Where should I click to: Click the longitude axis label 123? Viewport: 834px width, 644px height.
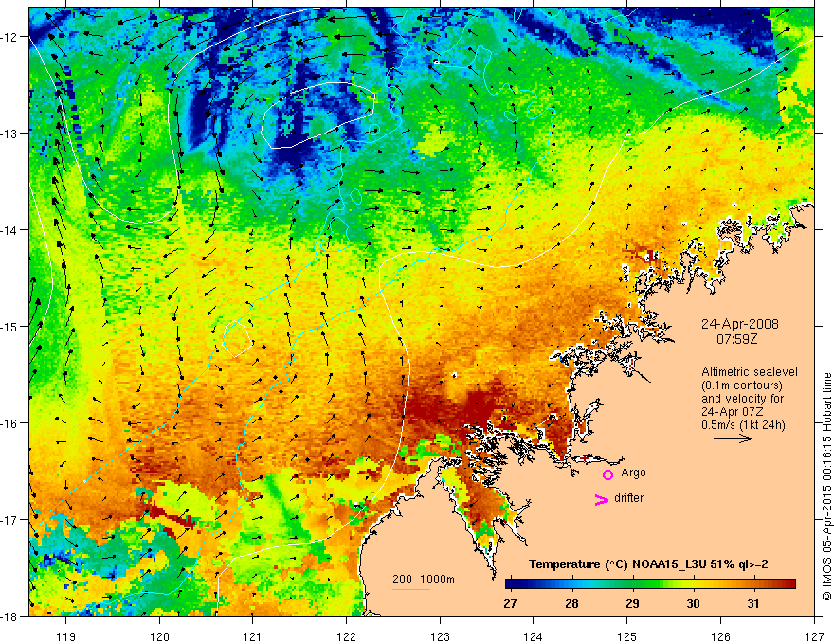pos(440,637)
